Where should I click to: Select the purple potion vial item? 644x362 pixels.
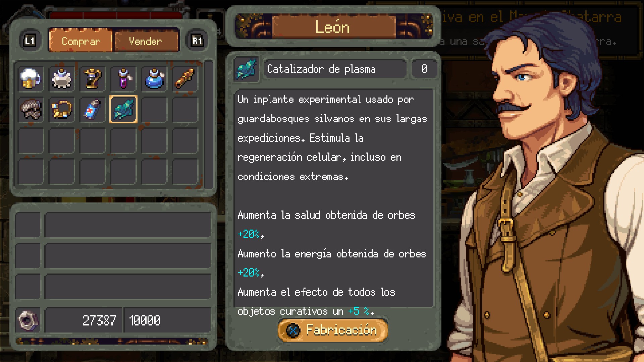[123, 79]
